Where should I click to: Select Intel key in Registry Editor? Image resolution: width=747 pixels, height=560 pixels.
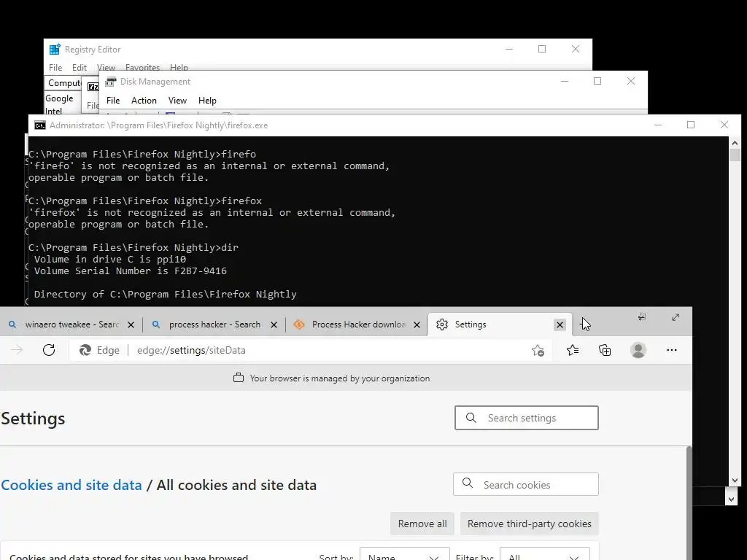53,111
